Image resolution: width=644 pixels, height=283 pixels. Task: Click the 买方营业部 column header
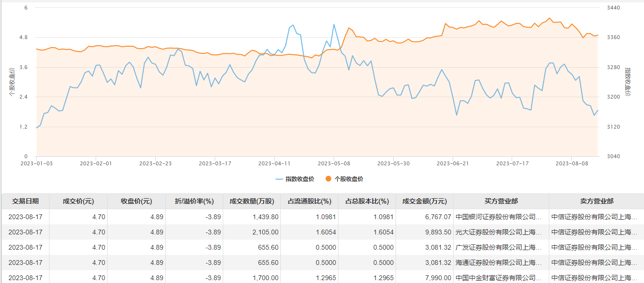click(x=501, y=202)
